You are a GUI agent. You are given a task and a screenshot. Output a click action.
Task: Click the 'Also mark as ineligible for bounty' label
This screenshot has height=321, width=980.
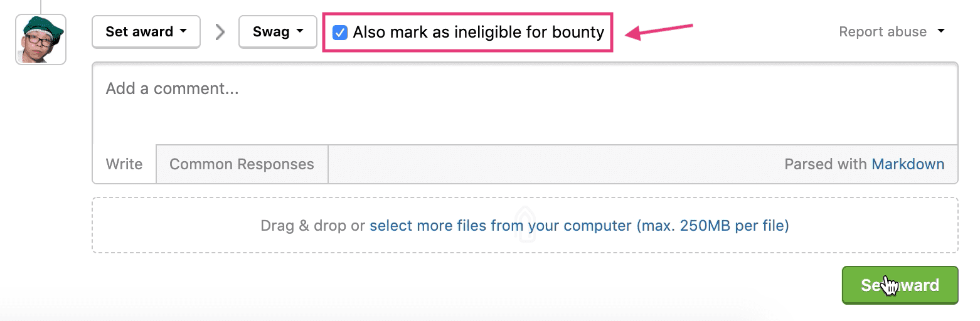pyautogui.click(x=478, y=32)
